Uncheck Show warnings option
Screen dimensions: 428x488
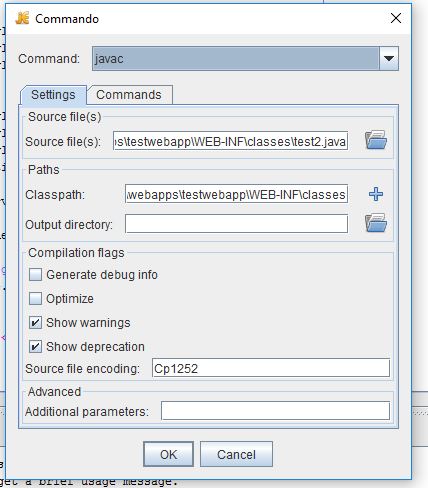35,323
